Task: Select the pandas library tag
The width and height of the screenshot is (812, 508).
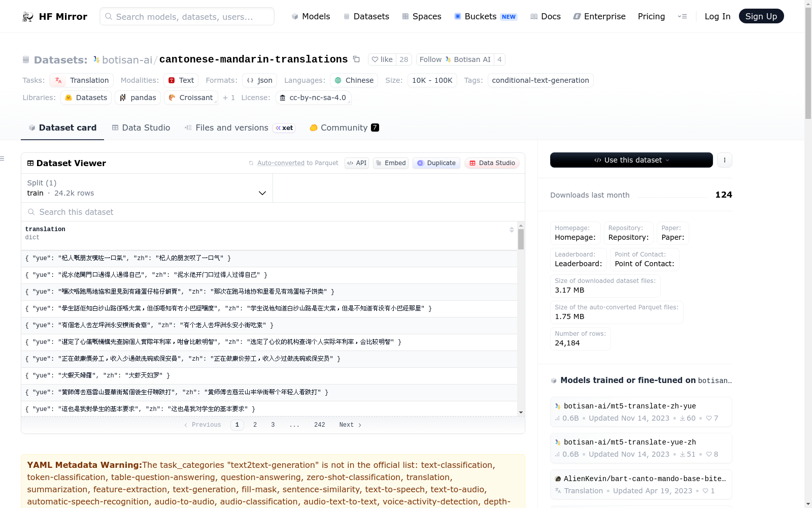Action: (x=138, y=98)
